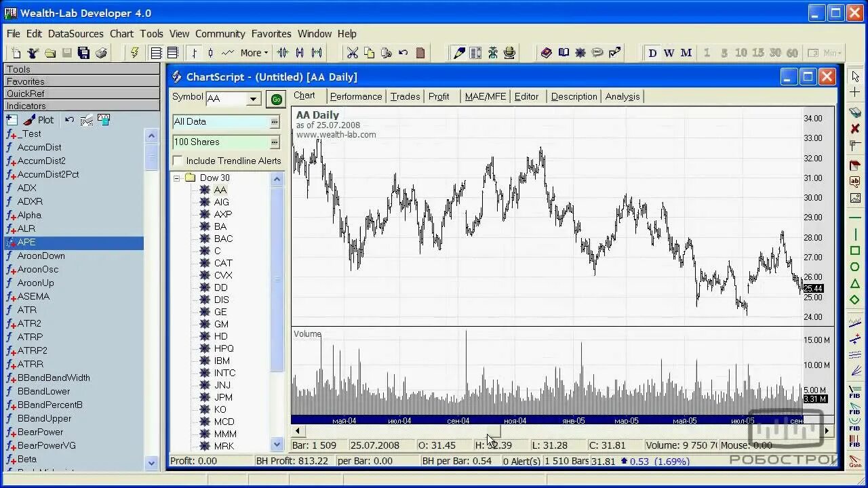Select the green rectangle drawing tool

click(855, 251)
